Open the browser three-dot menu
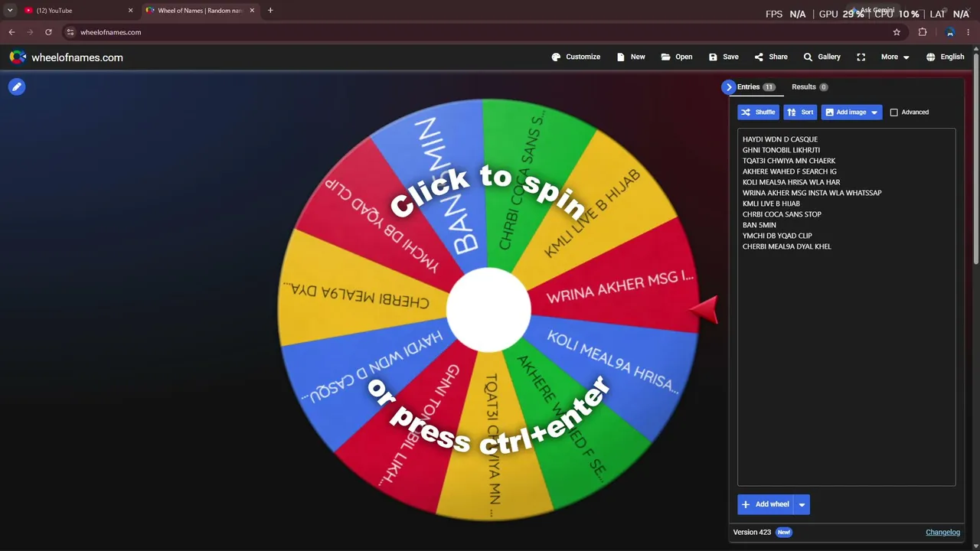The image size is (980, 551). [x=969, y=32]
